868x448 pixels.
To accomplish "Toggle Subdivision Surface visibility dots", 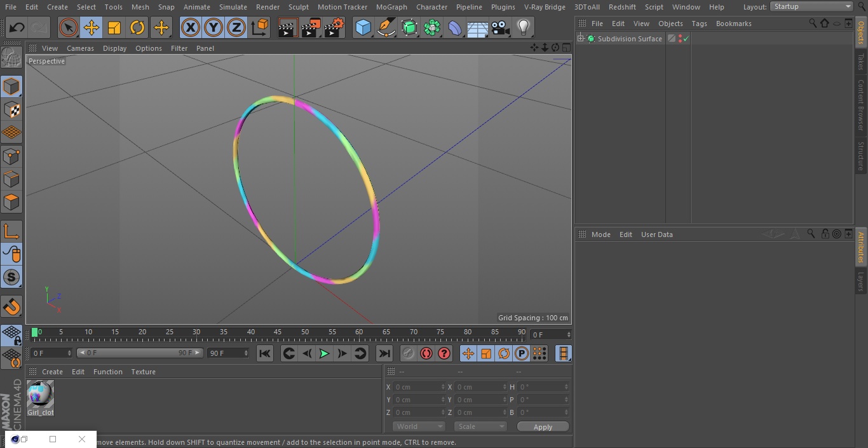I will [680, 39].
